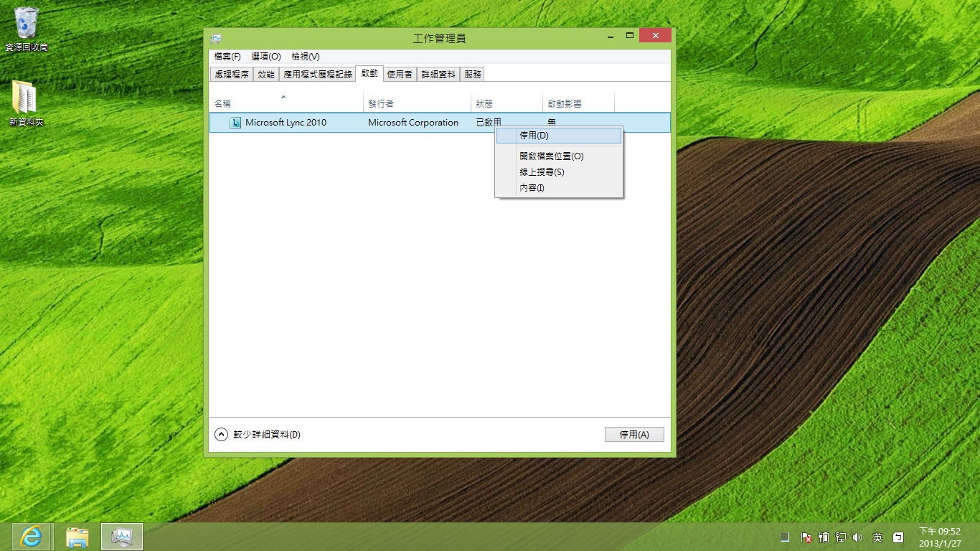Screen dimensions: 980x551
Task: Sort by the 啟動影響 column header
Action: click(579, 103)
